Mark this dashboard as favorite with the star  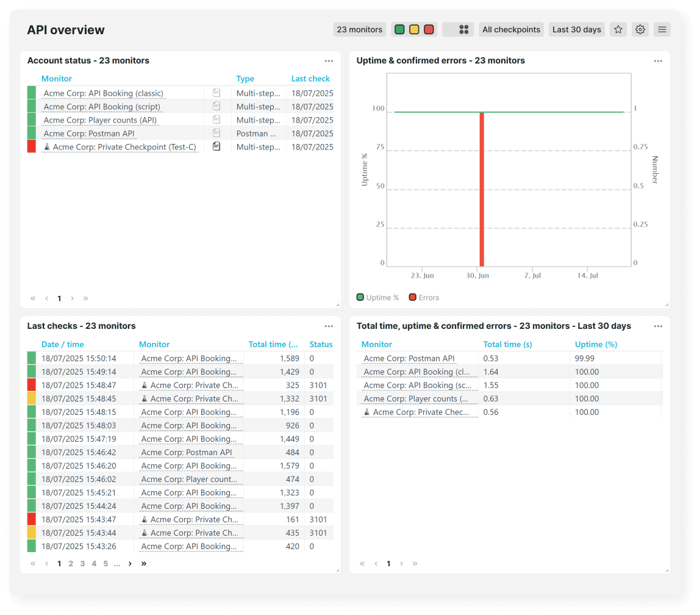coord(618,29)
